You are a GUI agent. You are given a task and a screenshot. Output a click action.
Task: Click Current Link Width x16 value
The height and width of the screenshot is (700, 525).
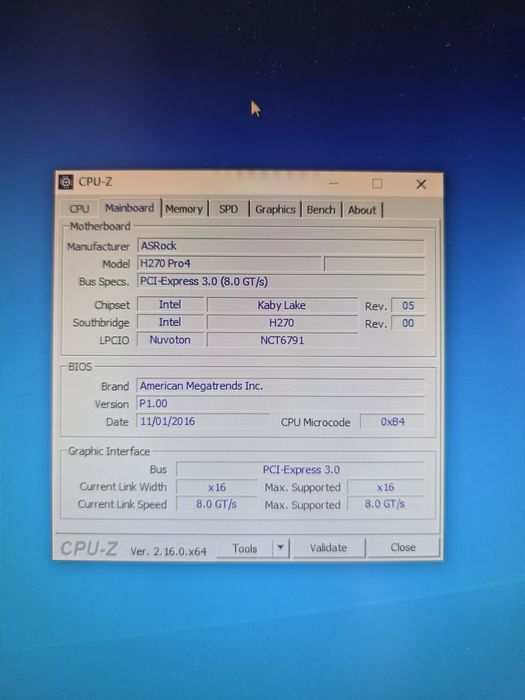pyautogui.click(x=217, y=488)
